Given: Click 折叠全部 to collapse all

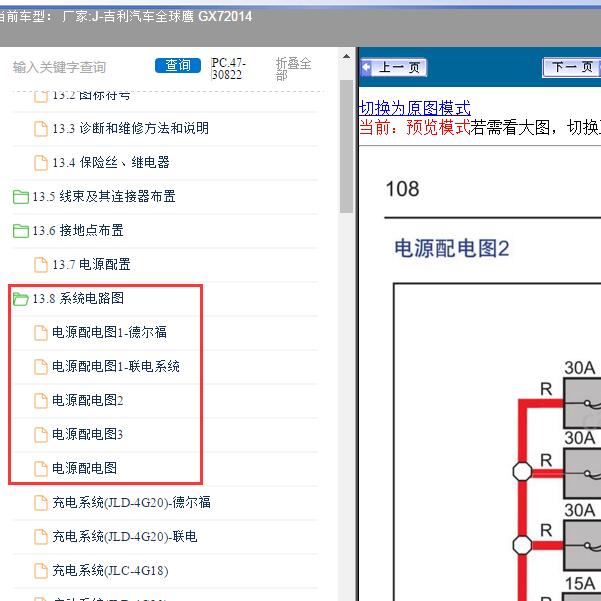Looking at the screenshot, I should [293, 69].
